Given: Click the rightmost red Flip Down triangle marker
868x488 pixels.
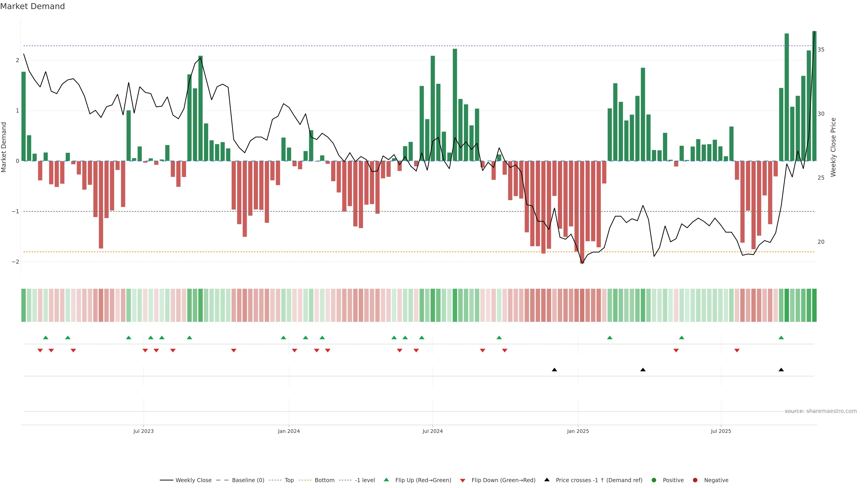Looking at the screenshot, I should (737, 351).
